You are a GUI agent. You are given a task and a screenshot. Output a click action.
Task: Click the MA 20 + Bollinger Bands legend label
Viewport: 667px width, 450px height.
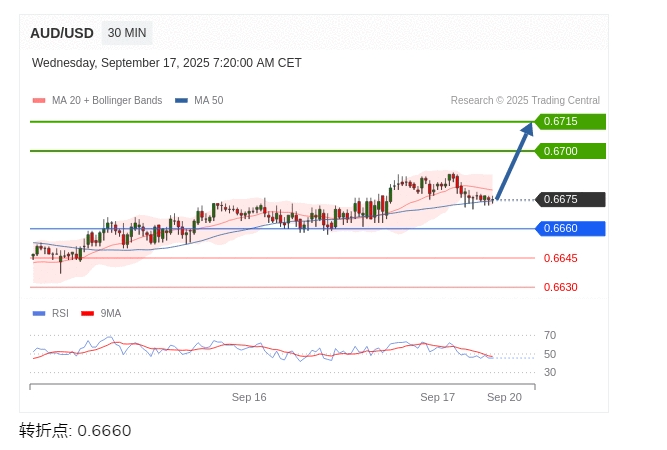[107, 100]
